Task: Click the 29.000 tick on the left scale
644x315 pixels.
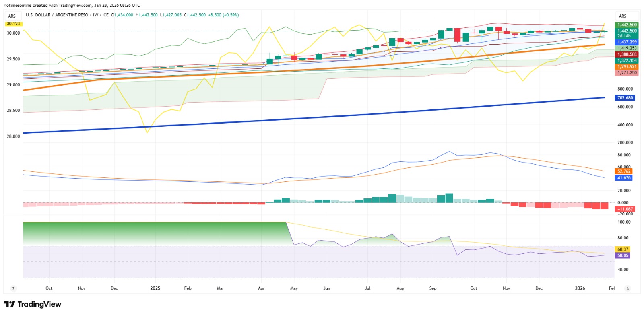Action: pyautogui.click(x=13, y=85)
